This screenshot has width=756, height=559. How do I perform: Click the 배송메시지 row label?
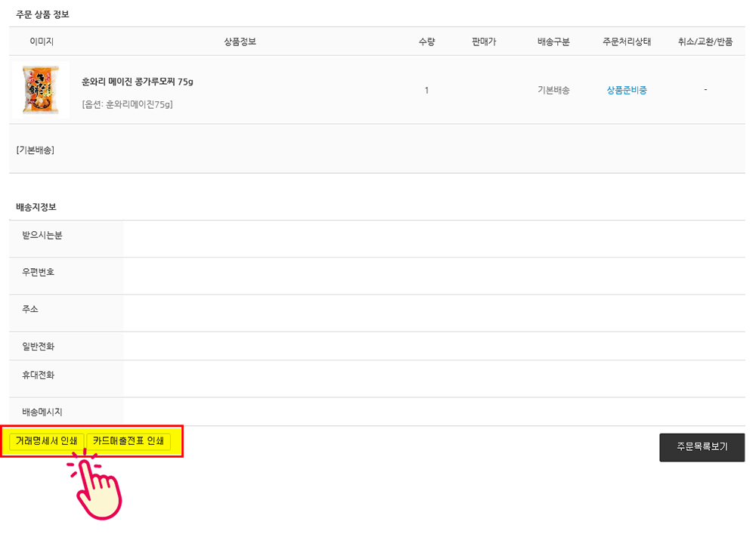42,412
